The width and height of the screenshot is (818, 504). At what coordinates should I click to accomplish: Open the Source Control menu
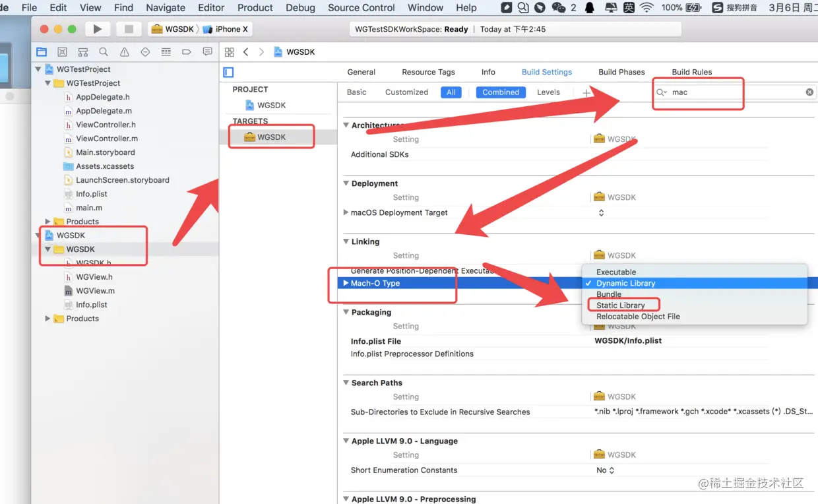(362, 8)
